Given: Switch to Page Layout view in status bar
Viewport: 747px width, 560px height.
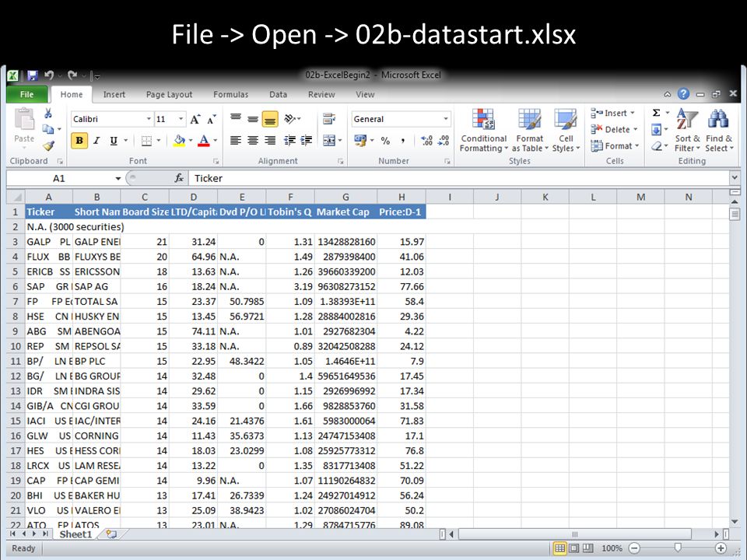Looking at the screenshot, I should (574, 548).
